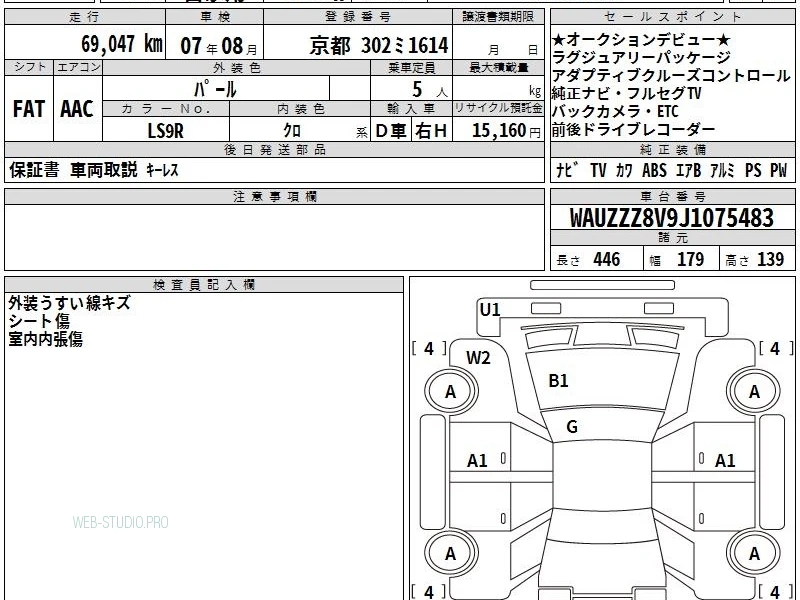Image resolution: width=800 pixels, height=600 pixels.
Task: Select inspector note 室内内張傷
Action: coord(45,339)
